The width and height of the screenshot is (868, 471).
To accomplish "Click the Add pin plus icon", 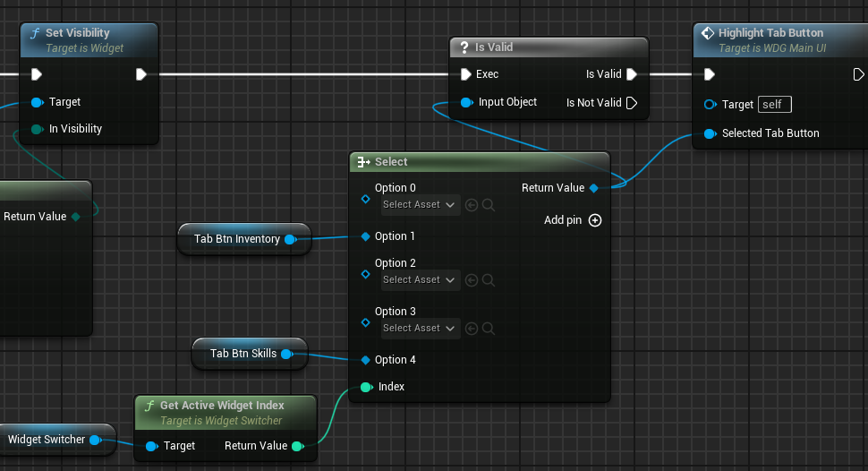I will [595, 220].
